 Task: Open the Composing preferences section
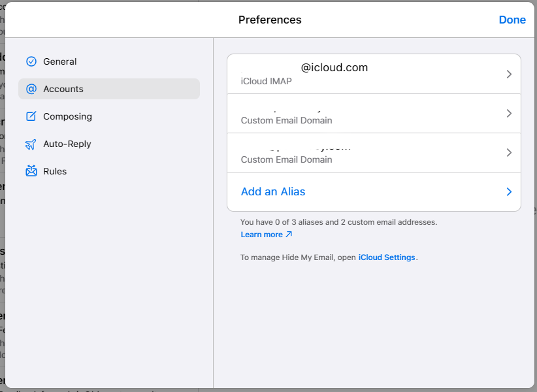(67, 116)
